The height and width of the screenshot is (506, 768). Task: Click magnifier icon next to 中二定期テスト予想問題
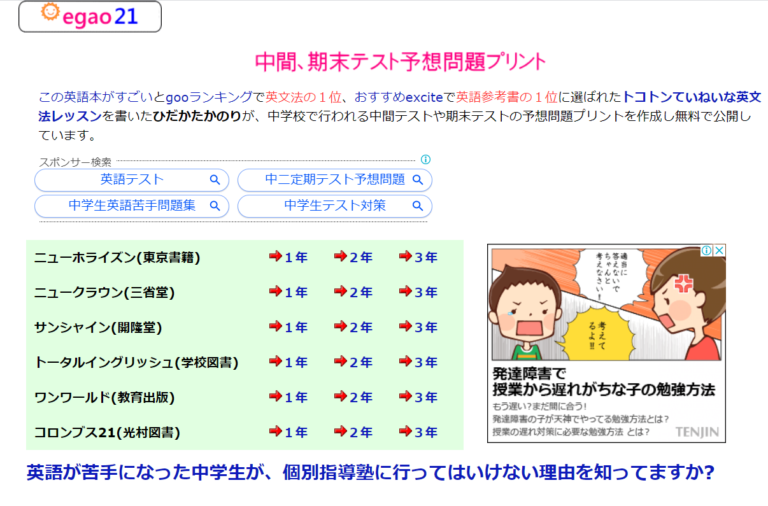[x=417, y=180]
